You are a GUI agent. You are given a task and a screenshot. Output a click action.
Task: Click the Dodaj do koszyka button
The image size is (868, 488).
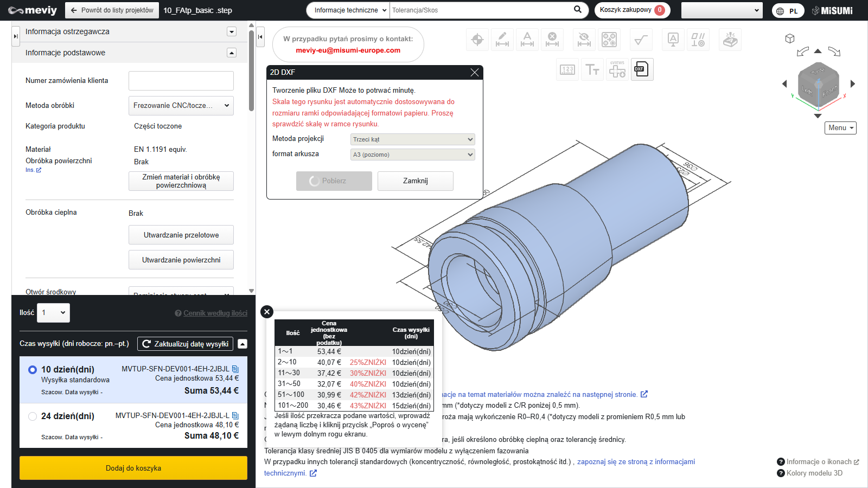133,468
